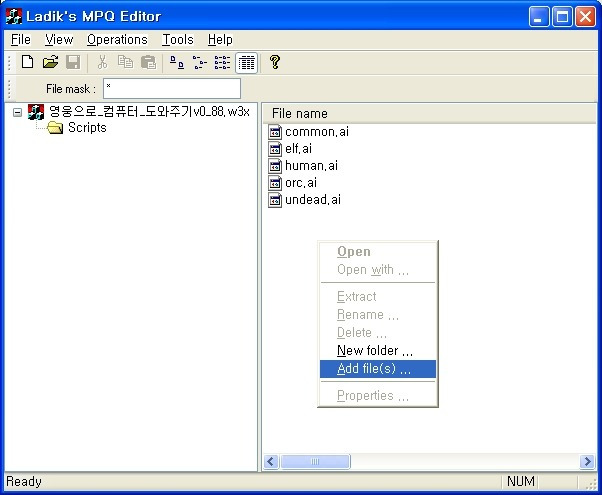Select the elf.ai file name
The width and height of the screenshot is (602, 495).
[x=298, y=149]
